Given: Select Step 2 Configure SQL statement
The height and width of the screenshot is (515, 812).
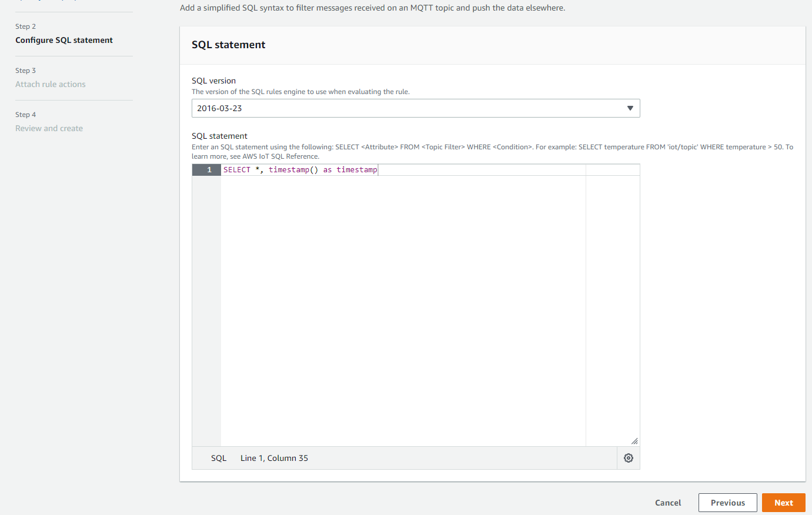Looking at the screenshot, I should [x=64, y=40].
